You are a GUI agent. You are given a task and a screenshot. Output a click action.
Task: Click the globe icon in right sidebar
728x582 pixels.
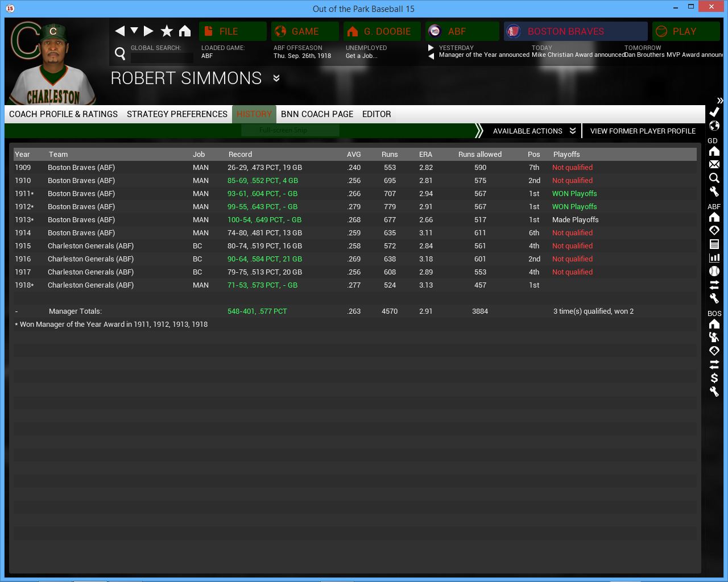pyautogui.click(x=714, y=126)
